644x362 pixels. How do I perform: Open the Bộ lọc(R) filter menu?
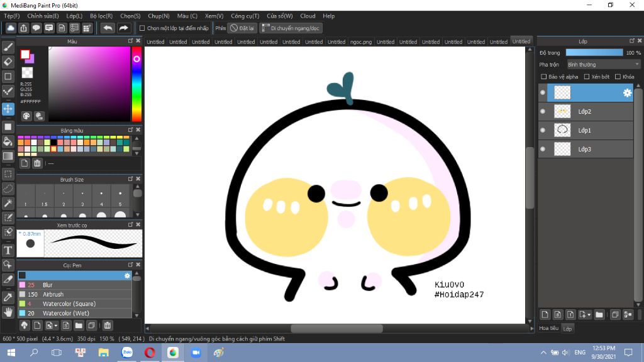pyautogui.click(x=101, y=16)
